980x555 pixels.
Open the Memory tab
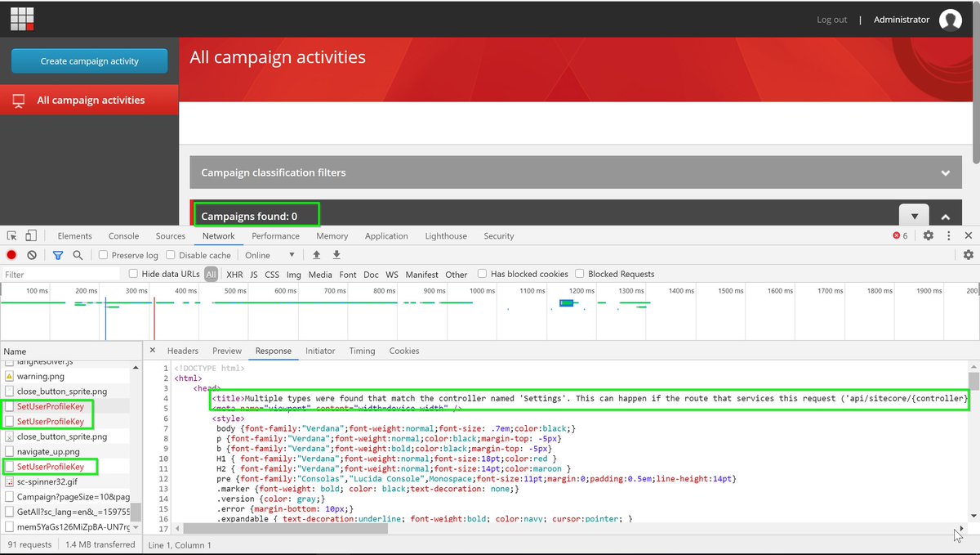coord(332,235)
